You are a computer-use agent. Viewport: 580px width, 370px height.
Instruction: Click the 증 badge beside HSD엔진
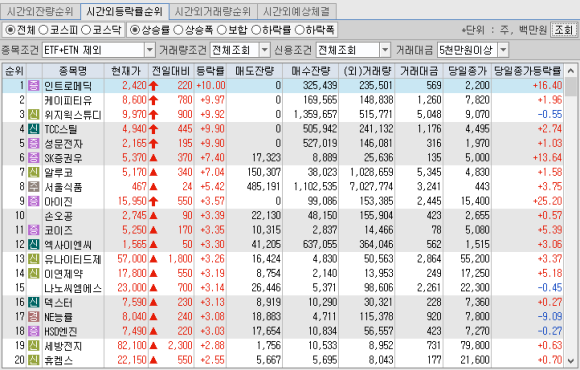coord(33,331)
